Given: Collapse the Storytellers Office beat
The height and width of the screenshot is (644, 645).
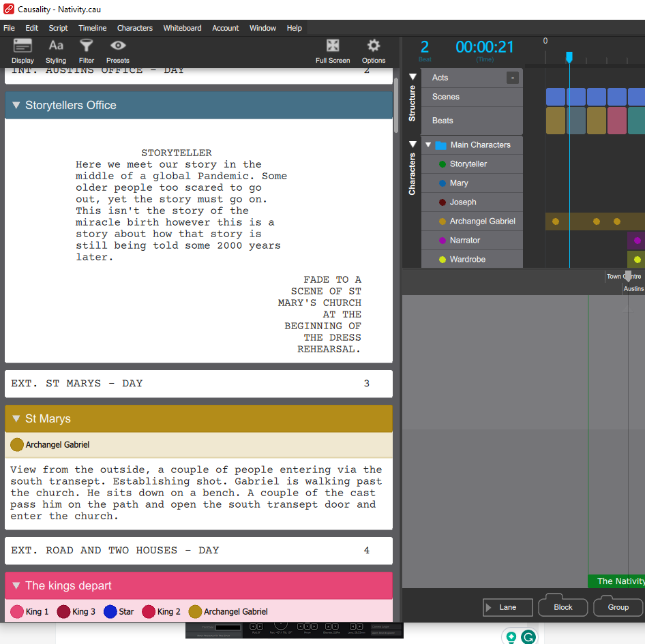Looking at the screenshot, I should click(x=16, y=106).
